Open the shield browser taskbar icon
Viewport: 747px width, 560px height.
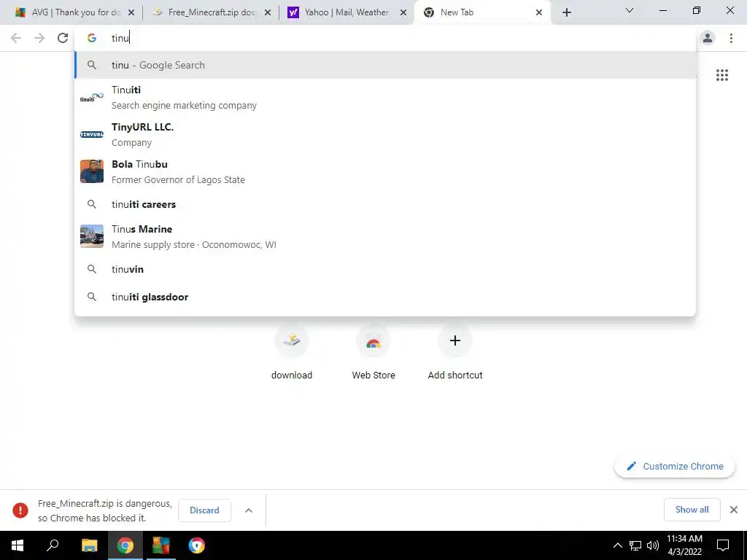(196, 545)
